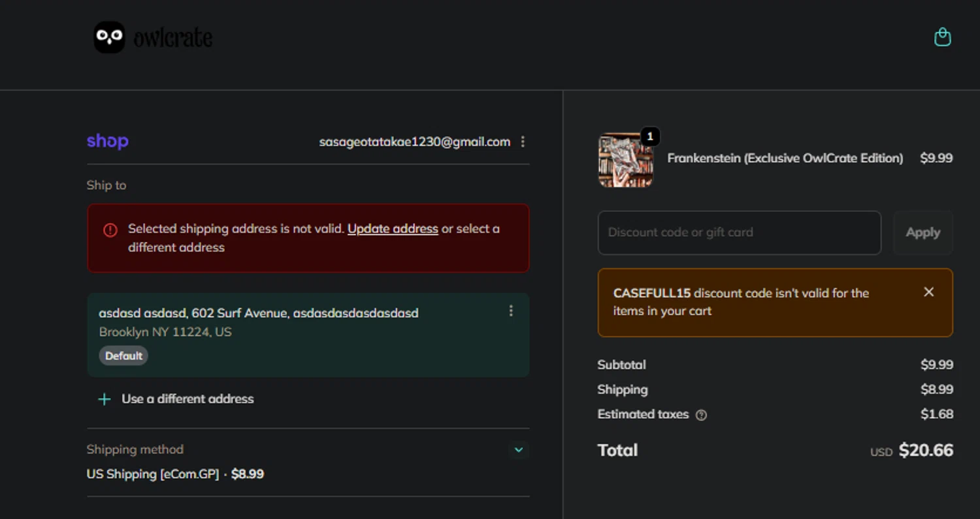Click the Total amount $20.66
The image size is (980, 519).
tap(926, 450)
